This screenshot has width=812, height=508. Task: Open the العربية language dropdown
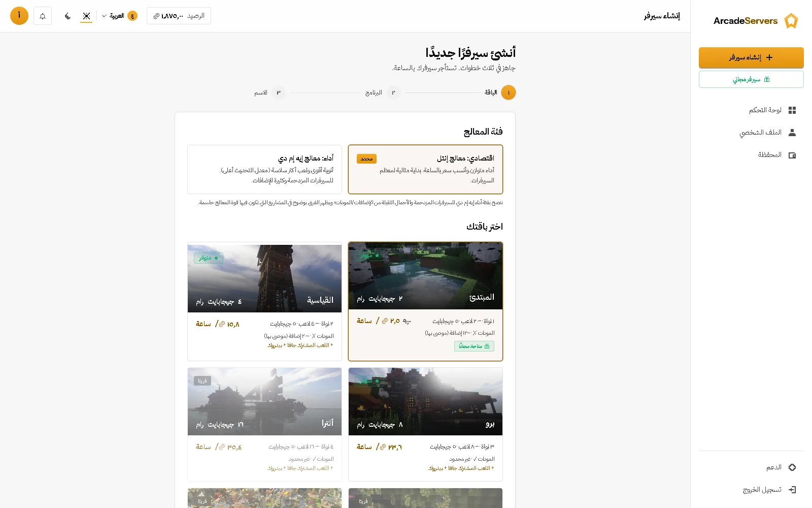(x=120, y=16)
